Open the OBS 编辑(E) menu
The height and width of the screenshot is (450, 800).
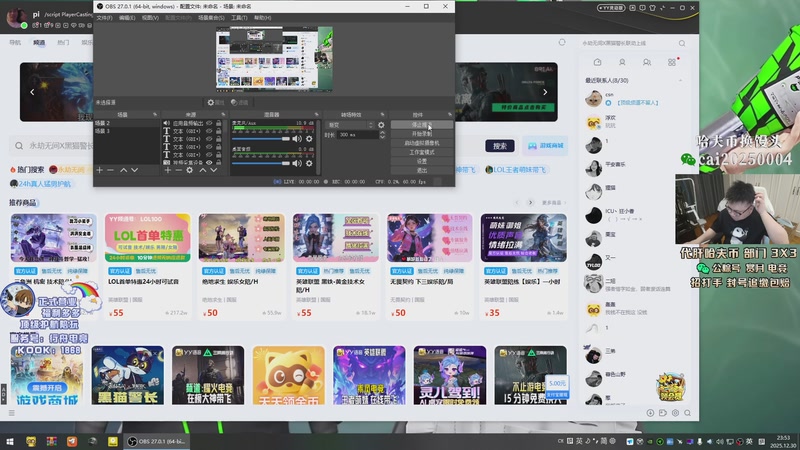(x=127, y=18)
